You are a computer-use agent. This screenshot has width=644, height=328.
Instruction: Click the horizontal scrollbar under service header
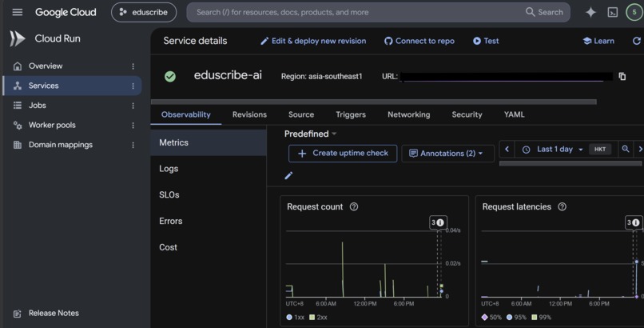[374, 102]
